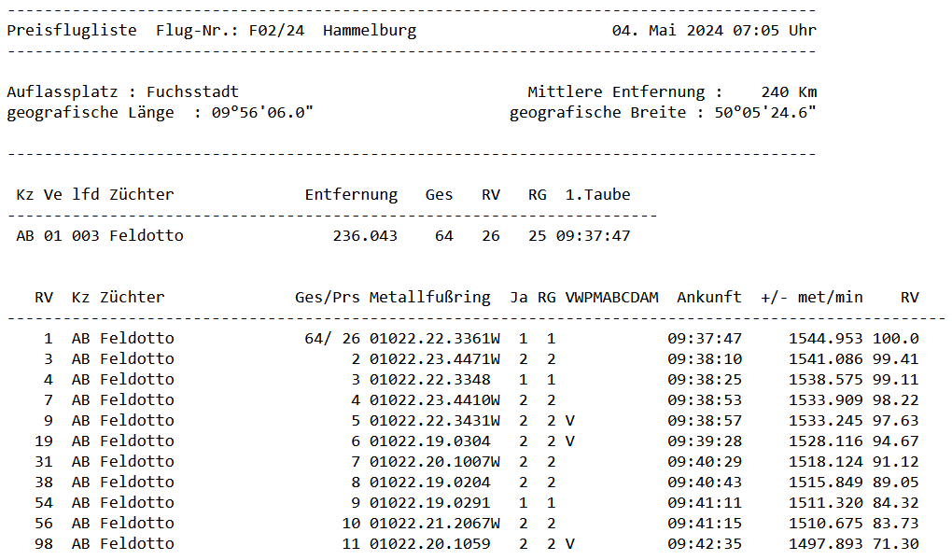Click the 1.Taube column header
Image resolution: width=952 pixels, height=560 pixels.
coord(597,194)
